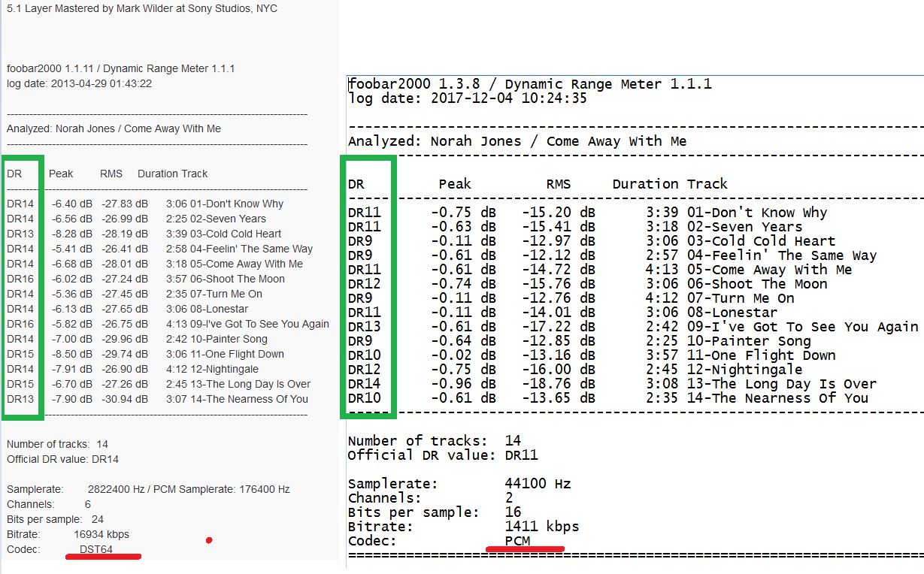The width and height of the screenshot is (924, 574).
Task: Click the Mark Wilder mastering credit line
Action: [142, 8]
